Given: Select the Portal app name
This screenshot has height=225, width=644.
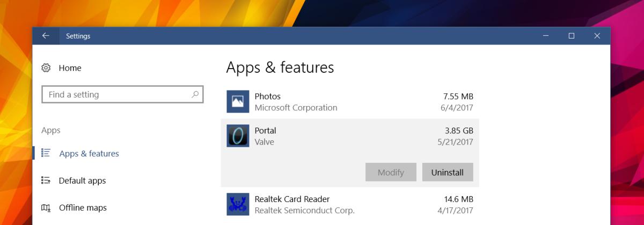Looking at the screenshot, I should (x=265, y=131).
